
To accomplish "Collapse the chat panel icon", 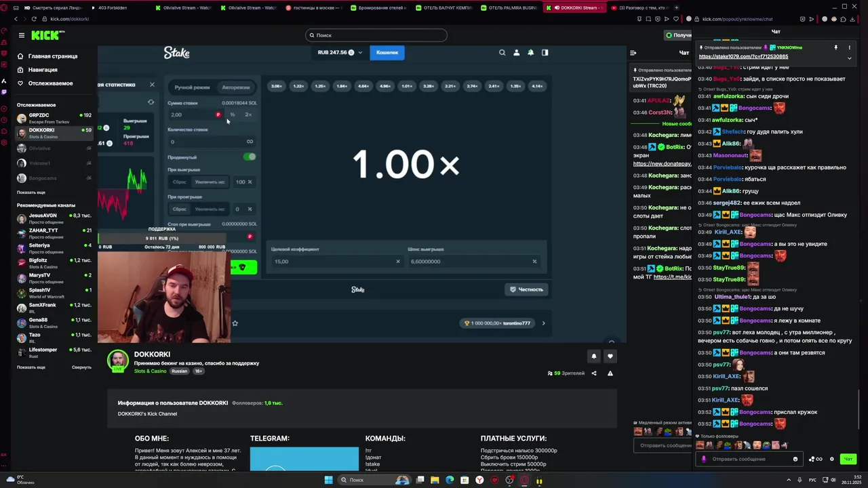I will tap(633, 52).
